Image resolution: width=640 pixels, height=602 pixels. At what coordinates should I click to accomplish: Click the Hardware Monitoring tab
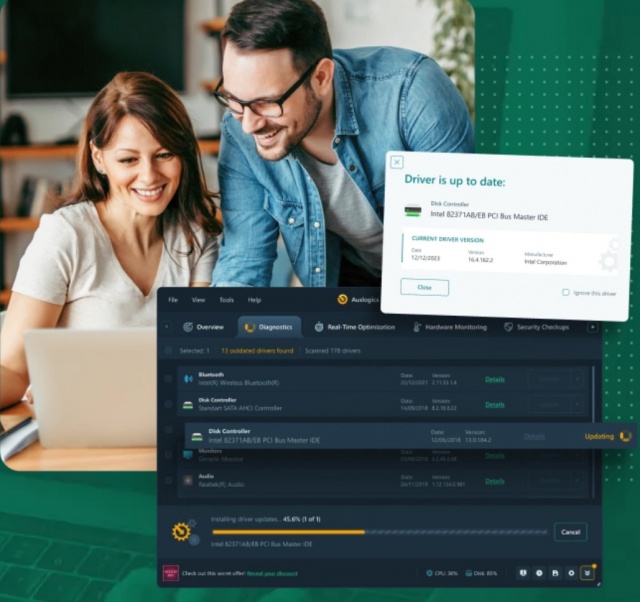click(449, 327)
